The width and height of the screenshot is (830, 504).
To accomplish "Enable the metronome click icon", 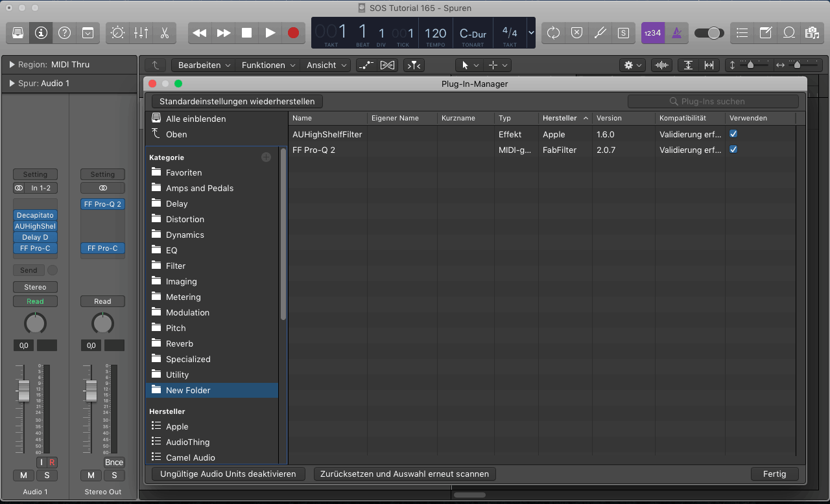I will click(x=676, y=32).
